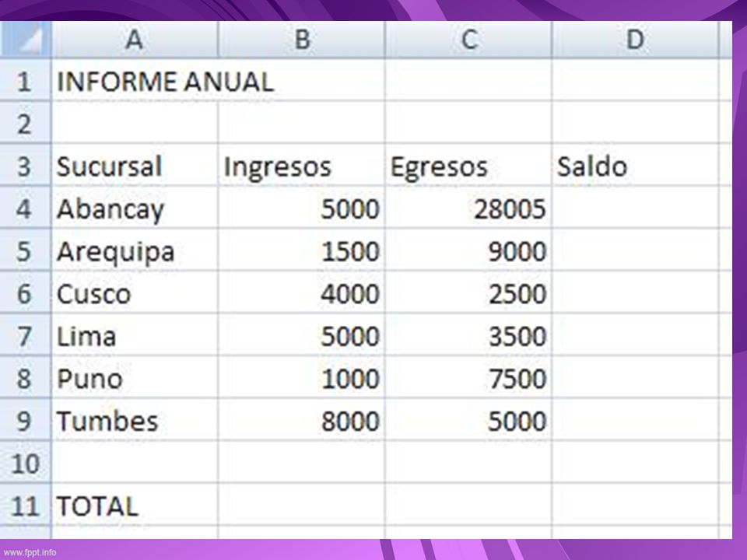This screenshot has width=747, height=560.
Task: Click the Abancay cell
Action: 135,208
